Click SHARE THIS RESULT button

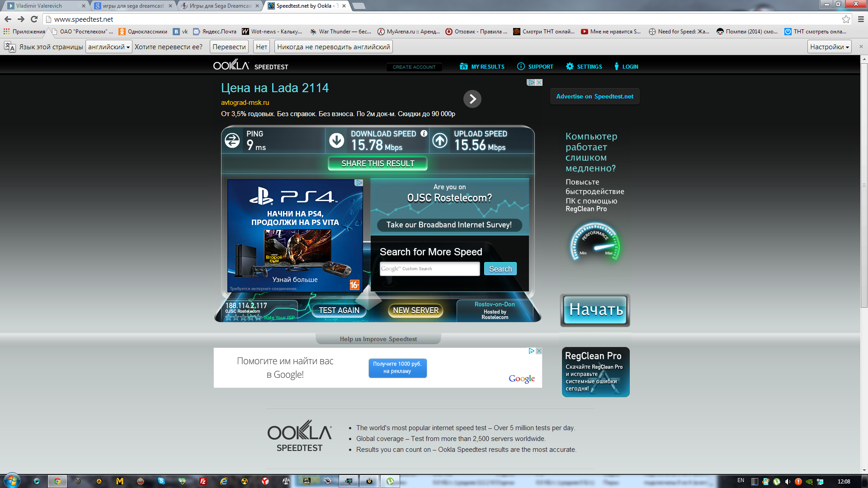click(377, 164)
